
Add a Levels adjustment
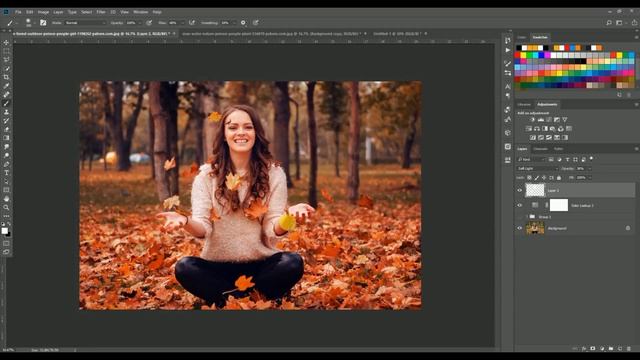pos(541,120)
